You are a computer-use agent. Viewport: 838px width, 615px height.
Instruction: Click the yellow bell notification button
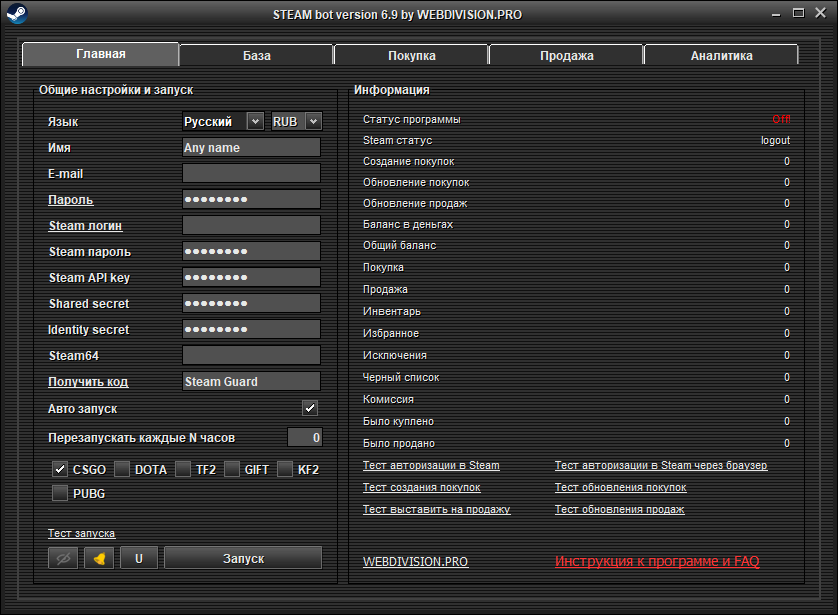click(x=98, y=558)
